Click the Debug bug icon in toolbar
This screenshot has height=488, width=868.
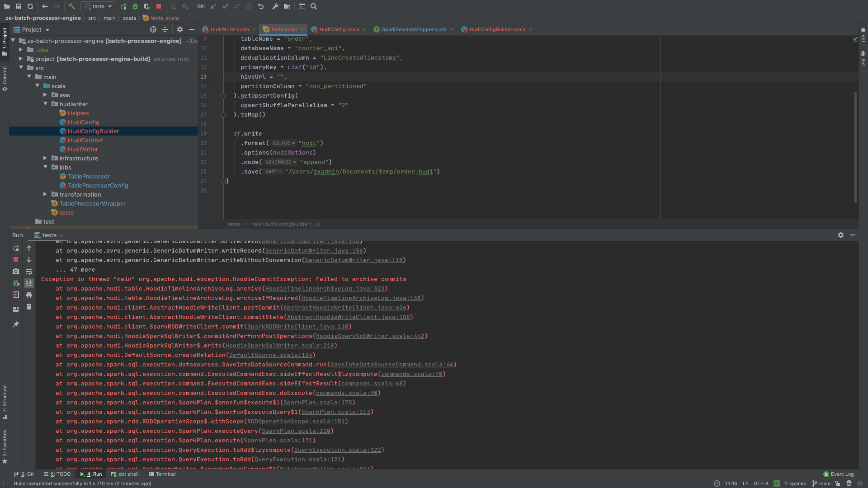tap(135, 6)
